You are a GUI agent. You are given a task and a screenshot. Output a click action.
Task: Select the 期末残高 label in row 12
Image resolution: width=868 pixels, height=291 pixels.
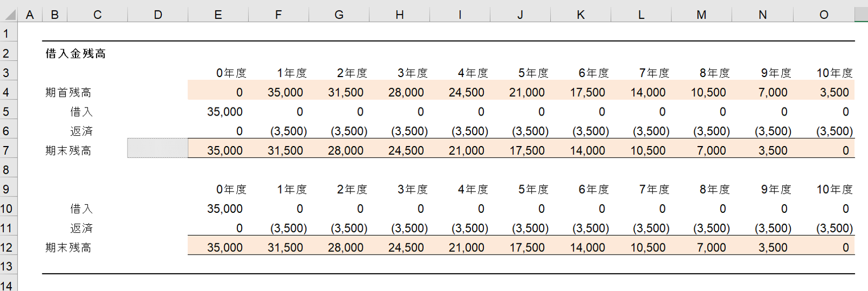(x=68, y=248)
